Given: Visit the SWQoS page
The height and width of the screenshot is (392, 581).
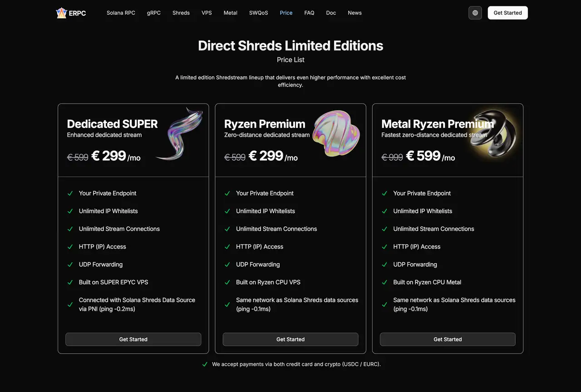Looking at the screenshot, I should click(x=258, y=13).
